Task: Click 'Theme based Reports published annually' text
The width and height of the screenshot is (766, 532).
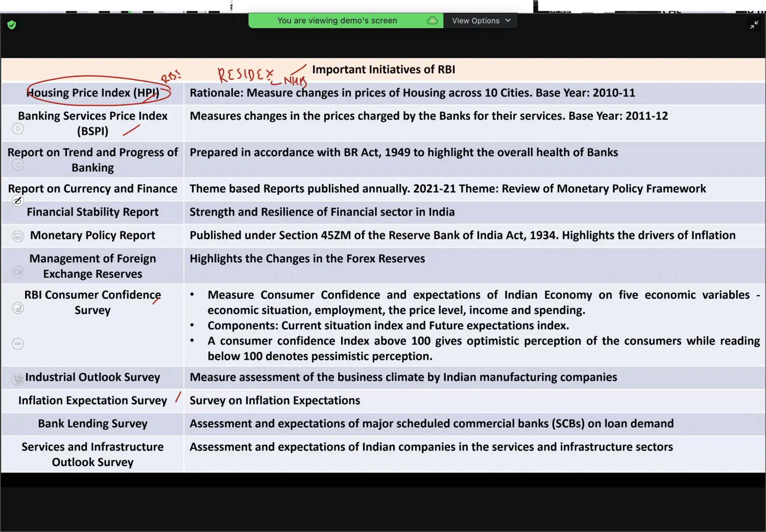Action: [x=447, y=189]
